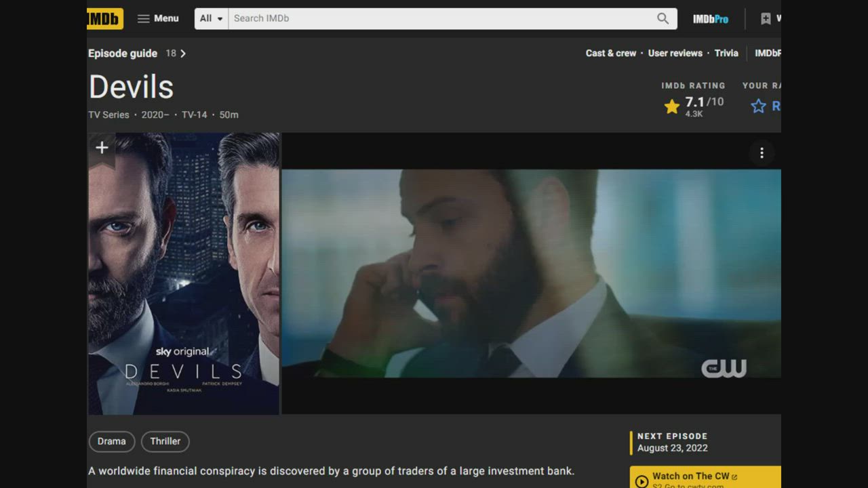Open the video three-dot options menu
The image size is (868, 488).
762,153
